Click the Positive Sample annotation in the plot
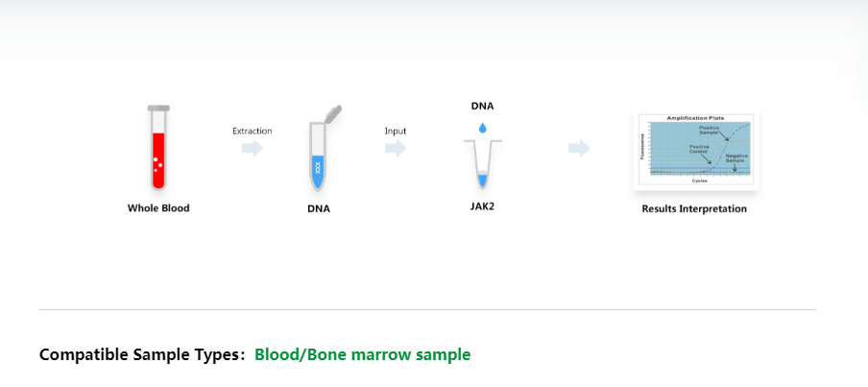 coord(708,129)
